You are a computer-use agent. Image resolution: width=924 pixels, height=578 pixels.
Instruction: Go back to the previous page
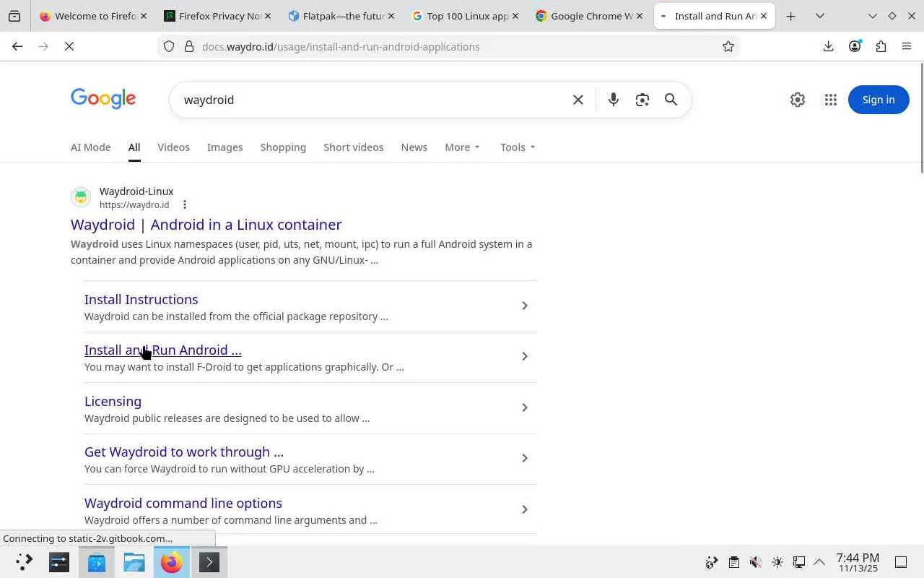click(x=17, y=46)
